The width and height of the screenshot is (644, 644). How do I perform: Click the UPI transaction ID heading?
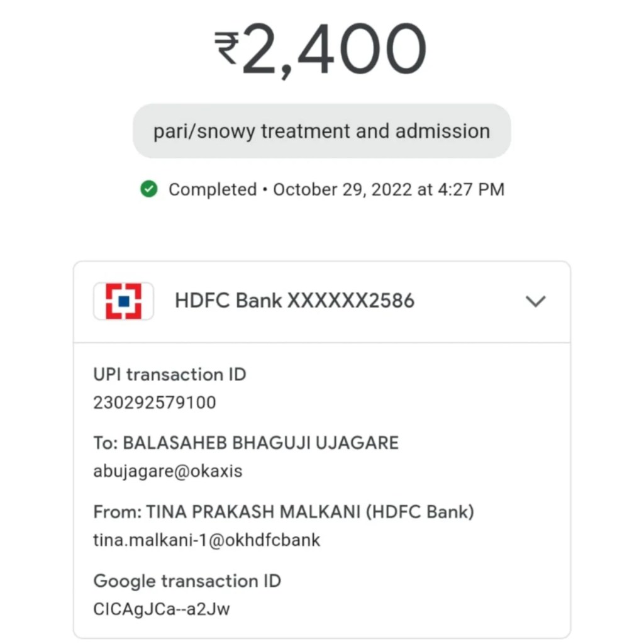[x=169, y=375]
